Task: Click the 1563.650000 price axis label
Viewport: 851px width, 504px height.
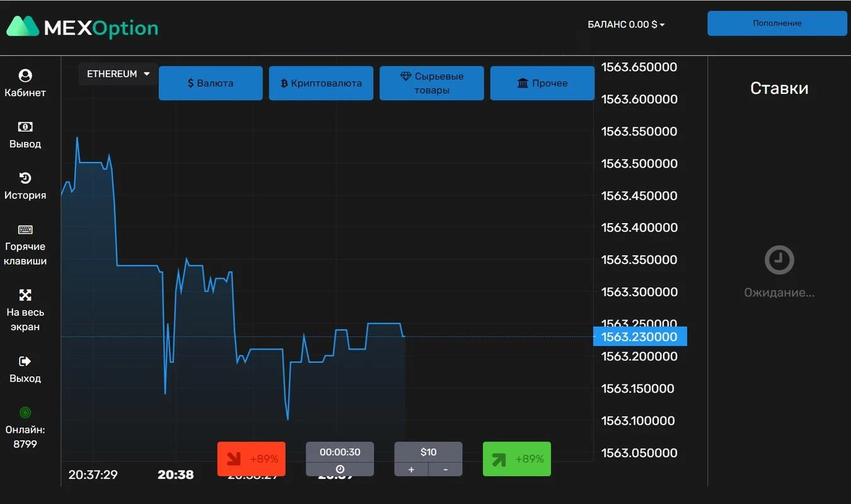Action: 639,67
